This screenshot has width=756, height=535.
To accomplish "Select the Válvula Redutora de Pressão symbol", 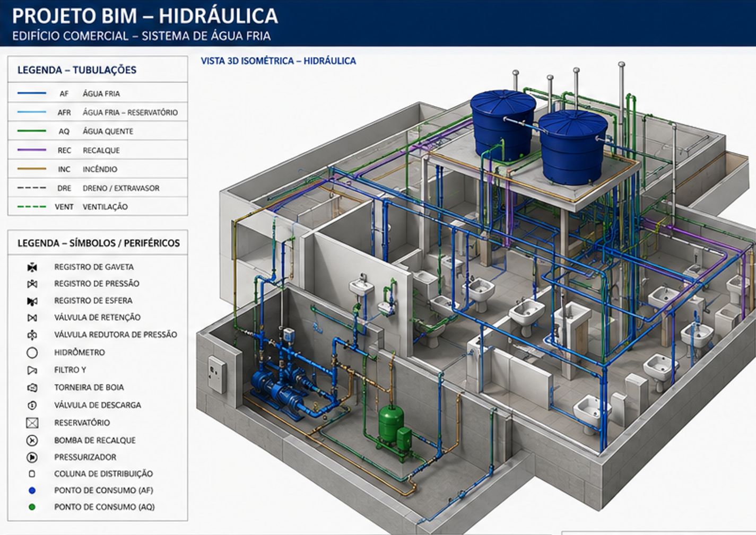I will point(32,335).
